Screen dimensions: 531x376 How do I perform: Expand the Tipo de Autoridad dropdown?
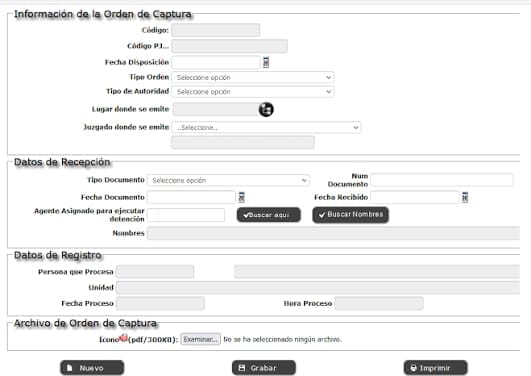pyautogui.click(x=253, y=92)
